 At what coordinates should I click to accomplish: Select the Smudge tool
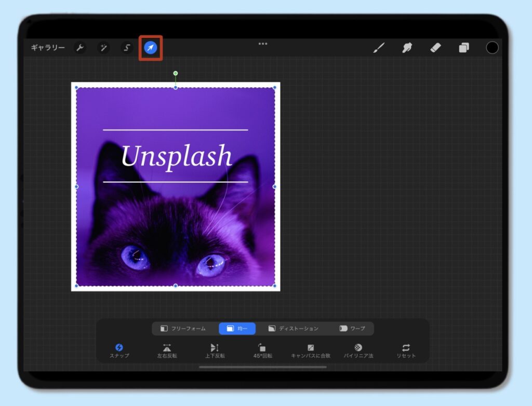407,48
